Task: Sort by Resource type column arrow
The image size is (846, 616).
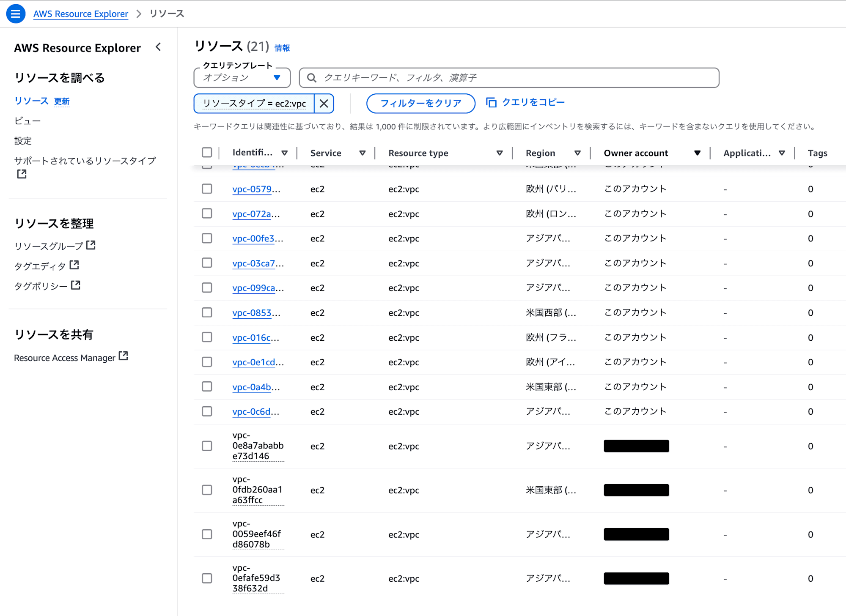Action: point(500,153)
